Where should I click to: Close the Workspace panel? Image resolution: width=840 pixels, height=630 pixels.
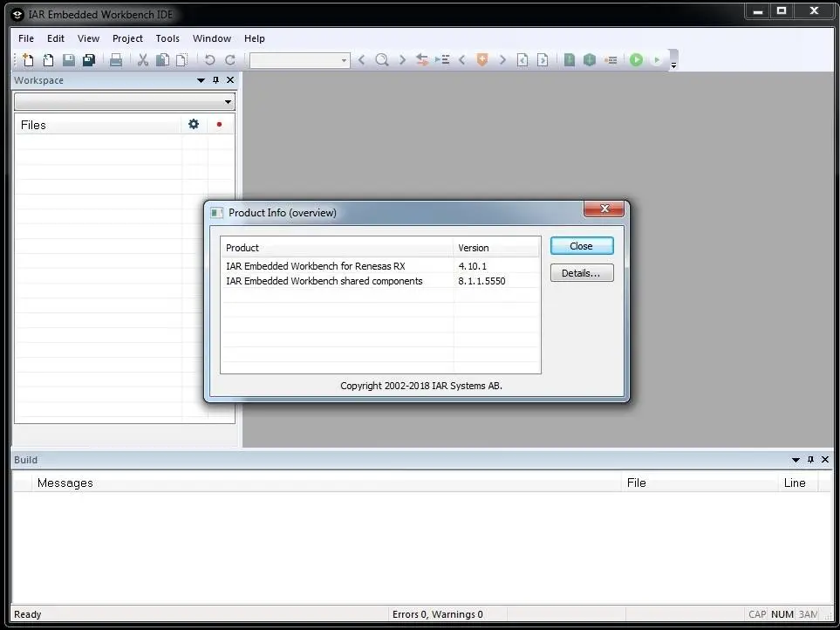click(x=230, y=79)
